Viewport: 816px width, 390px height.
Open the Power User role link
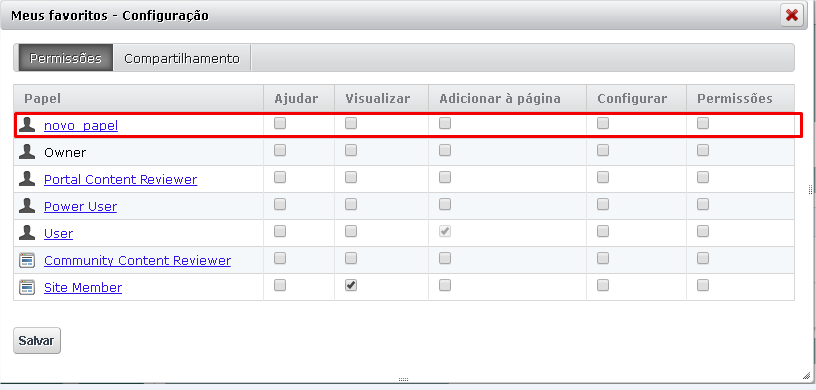click(x=80, y=207)
